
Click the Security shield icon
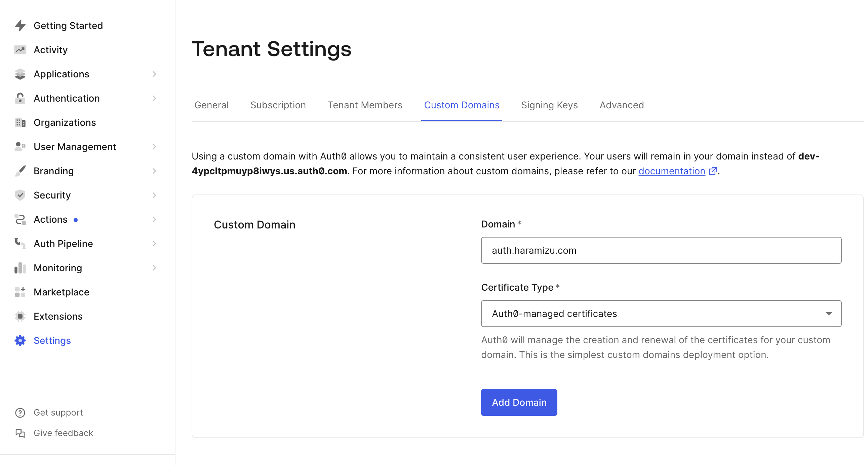(20, 195)
